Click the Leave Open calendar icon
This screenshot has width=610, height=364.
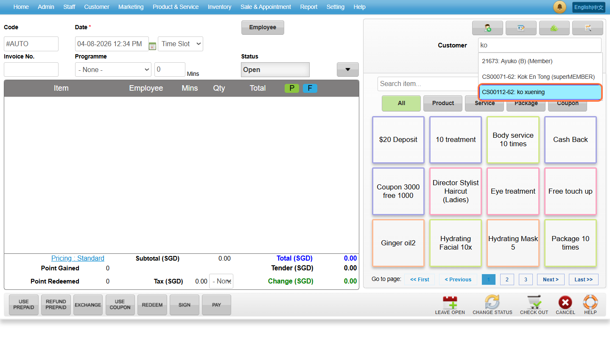[450, 302]
